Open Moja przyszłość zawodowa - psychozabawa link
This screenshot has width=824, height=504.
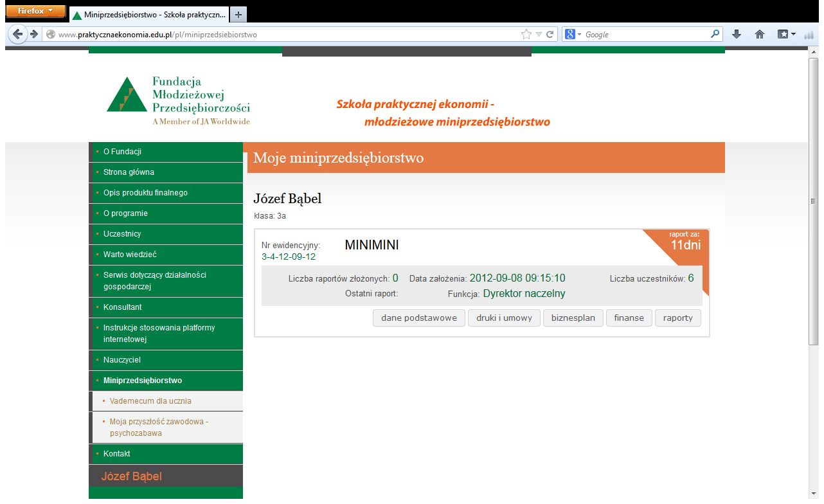[166, 428]
